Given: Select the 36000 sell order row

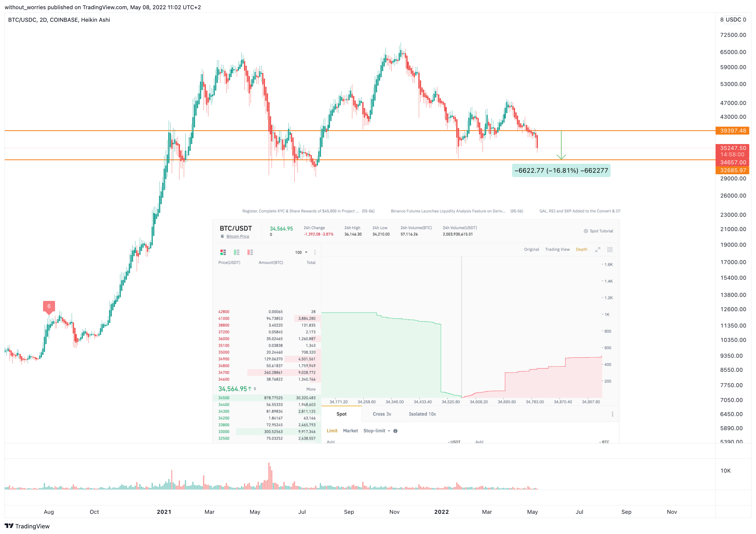Looking at the screenshot, I should click(x=267, y=339).
